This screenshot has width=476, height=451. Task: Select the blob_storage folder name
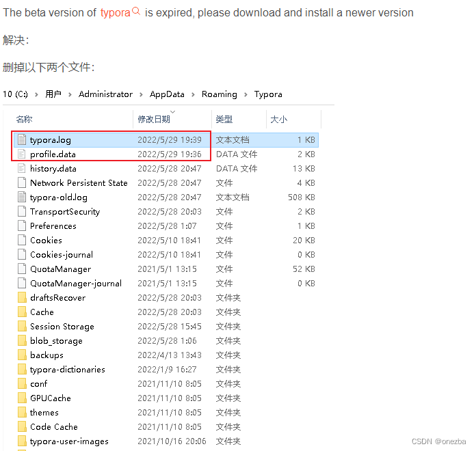[x=56, y=340]
